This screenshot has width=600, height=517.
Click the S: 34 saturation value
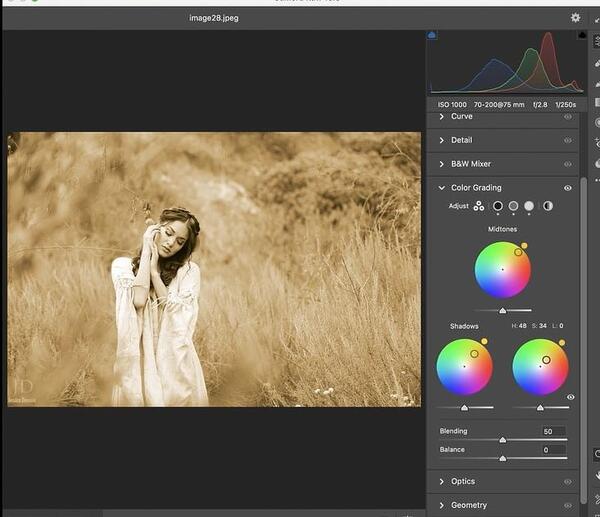[539, 326]
